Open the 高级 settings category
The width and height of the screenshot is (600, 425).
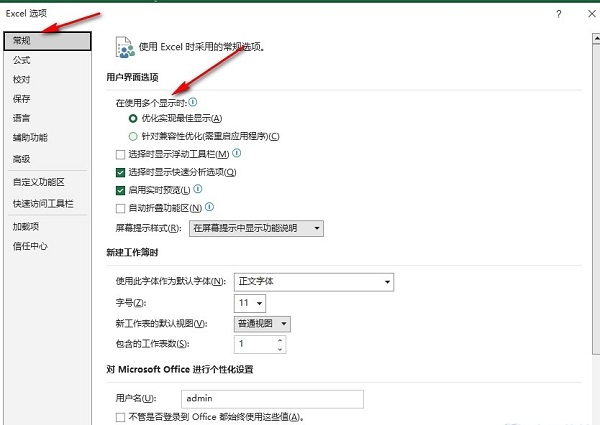click(22, 158)
